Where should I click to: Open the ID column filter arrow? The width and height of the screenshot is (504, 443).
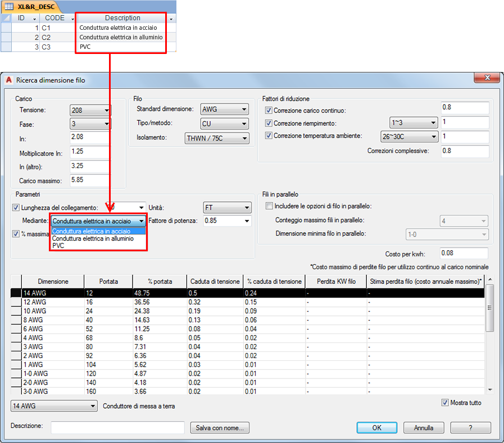pos(34,19)
